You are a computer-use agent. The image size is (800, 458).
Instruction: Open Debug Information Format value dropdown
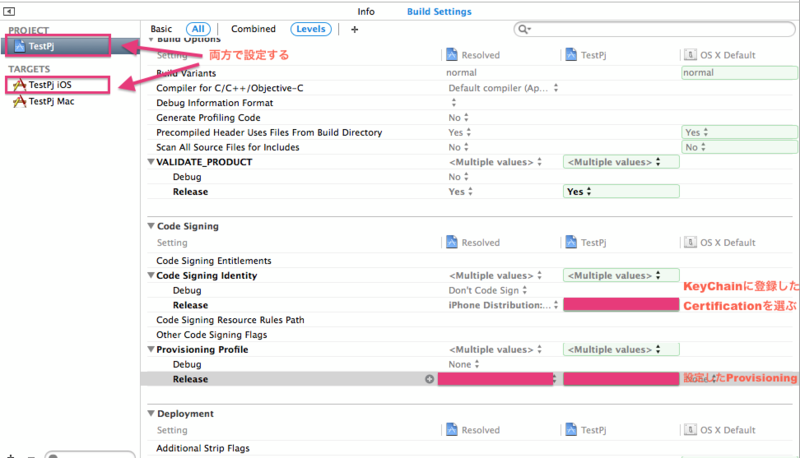pyautogui.click(x=454, y=103)
